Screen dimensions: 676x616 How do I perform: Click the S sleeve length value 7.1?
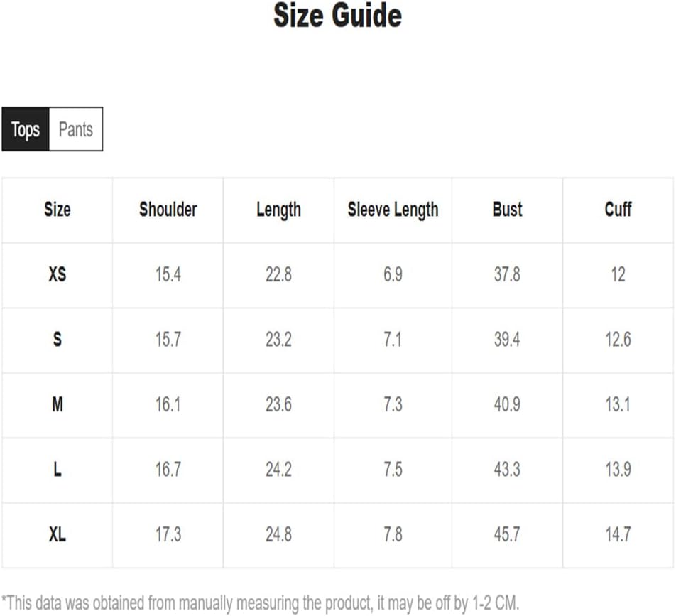[393, 340]
